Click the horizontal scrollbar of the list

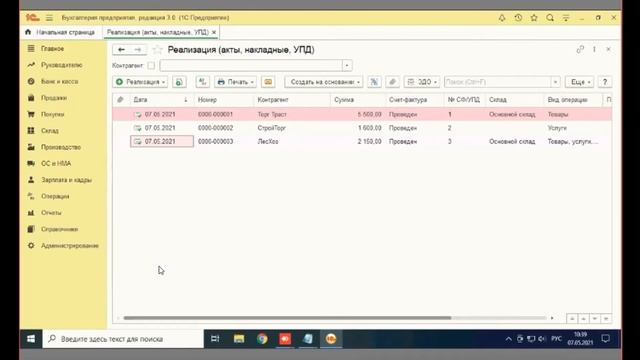[287, 318]
